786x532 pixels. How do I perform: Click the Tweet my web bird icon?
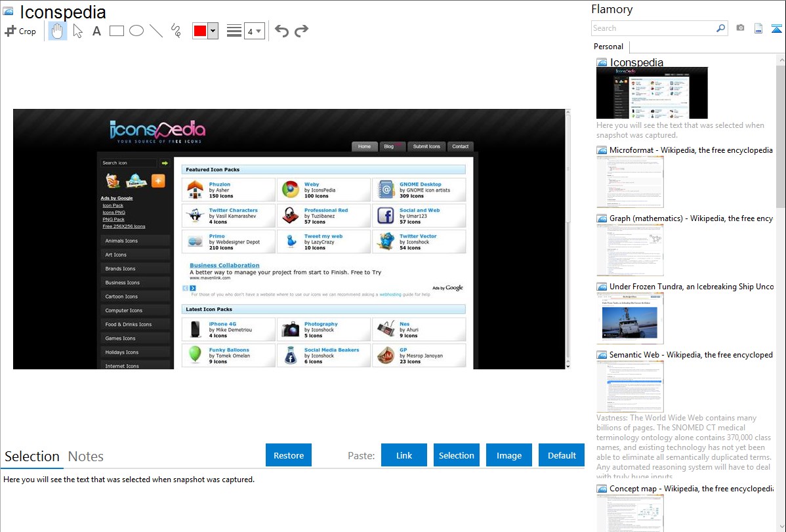(x=290, y=241)
